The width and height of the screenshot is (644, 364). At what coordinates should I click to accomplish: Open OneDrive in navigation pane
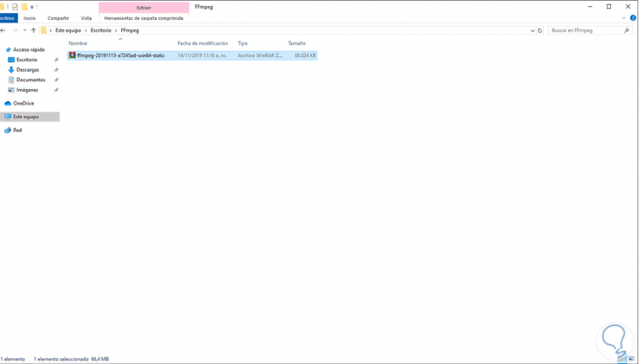pos(23,104)
